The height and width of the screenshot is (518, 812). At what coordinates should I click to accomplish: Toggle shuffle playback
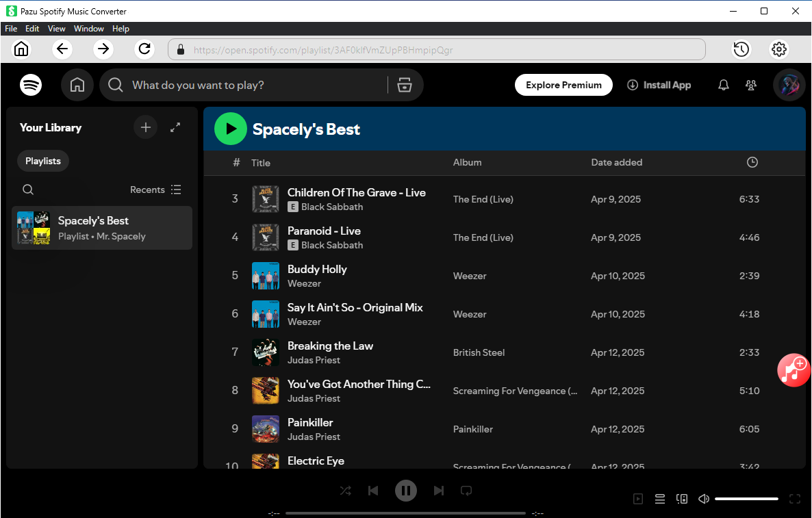[x=346, y=491]
